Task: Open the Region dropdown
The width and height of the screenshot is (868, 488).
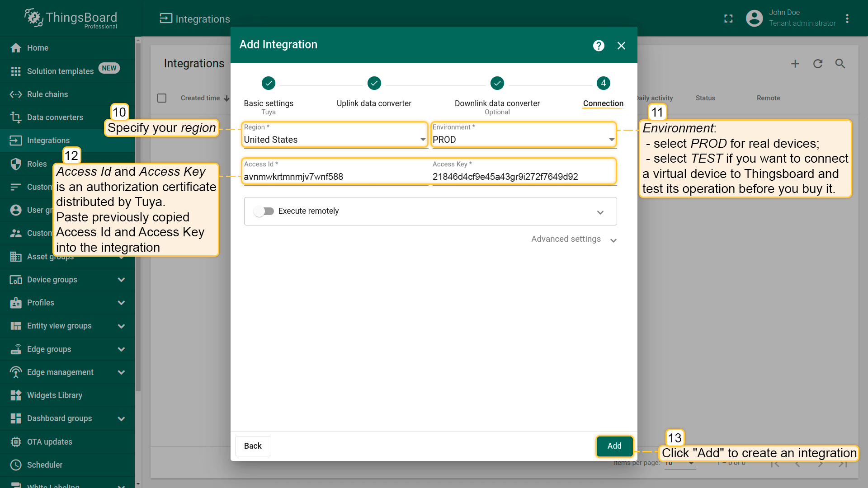Action: click(x=335, y=140)
